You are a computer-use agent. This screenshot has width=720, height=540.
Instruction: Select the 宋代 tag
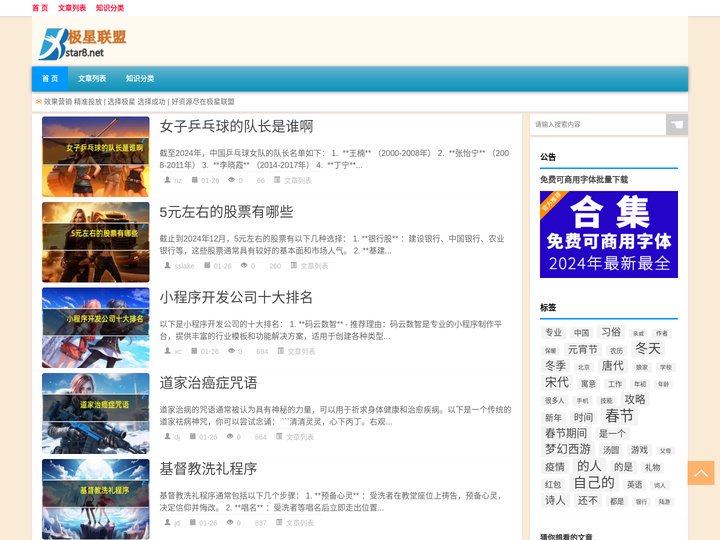(x=557, y=382)
